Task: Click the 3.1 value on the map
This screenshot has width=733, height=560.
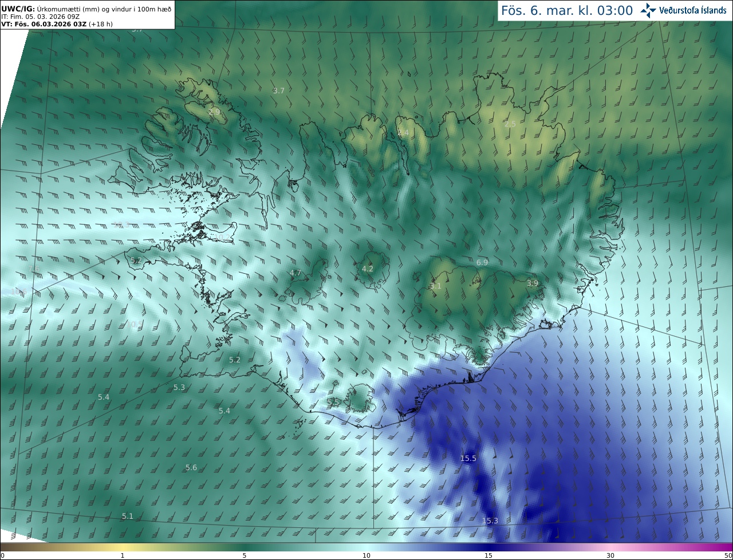Action: (436, 286)
